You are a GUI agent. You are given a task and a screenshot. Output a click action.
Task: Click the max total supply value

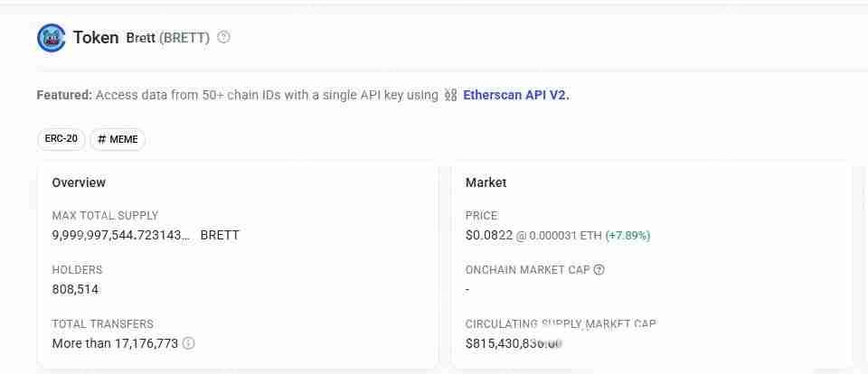[x=121, y=235]
